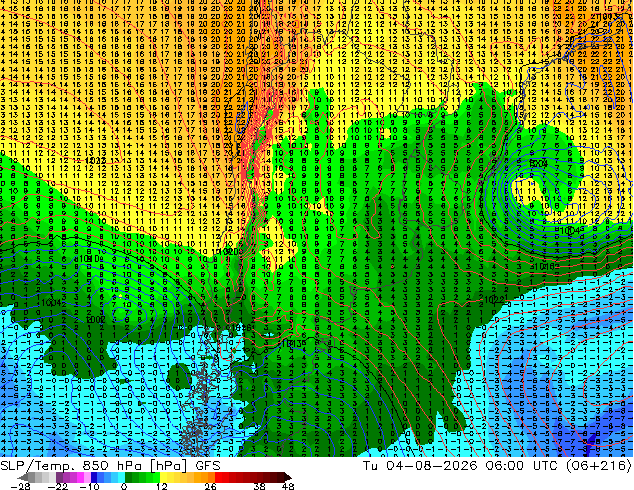Screen dimensions: 634x490
Task: Click the 26 color scale label
Action: point(210,486)
